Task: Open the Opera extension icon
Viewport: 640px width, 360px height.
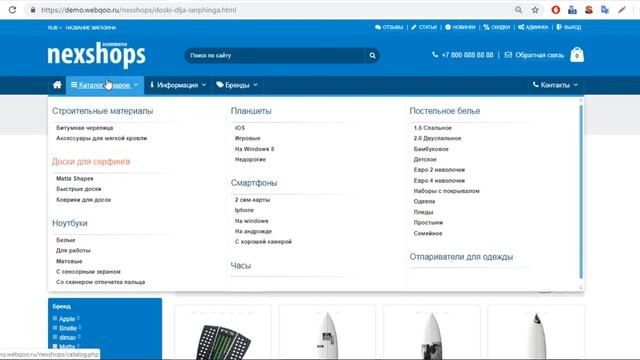Action: point(556,10)
